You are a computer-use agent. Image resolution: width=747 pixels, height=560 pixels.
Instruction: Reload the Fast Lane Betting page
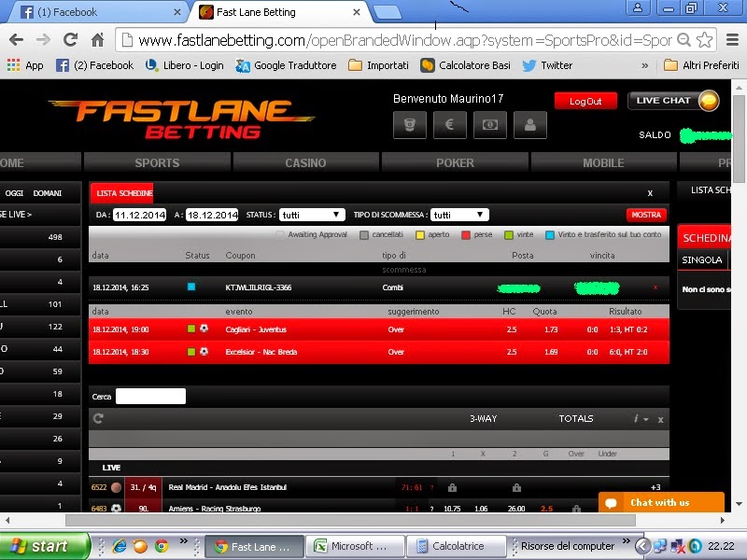(71, 40)
